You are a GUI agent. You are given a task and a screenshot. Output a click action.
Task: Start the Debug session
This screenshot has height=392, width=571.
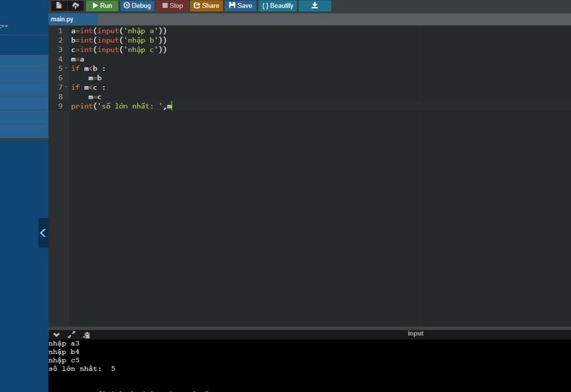coord(137,6)
